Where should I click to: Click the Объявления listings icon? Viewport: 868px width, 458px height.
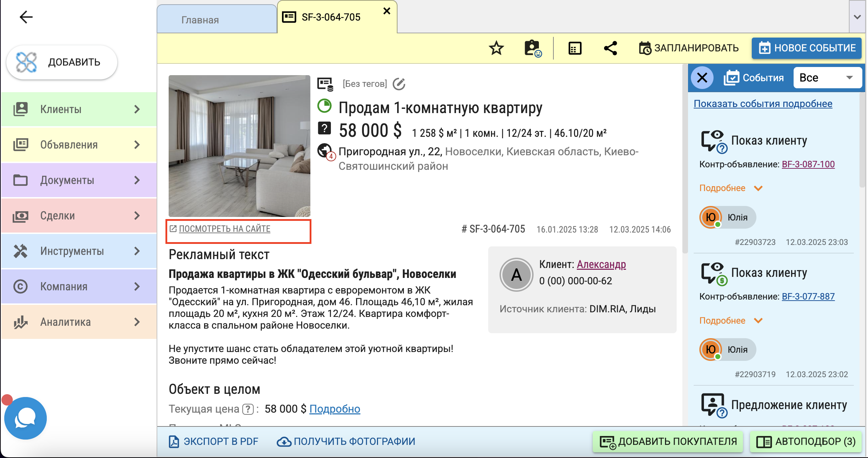[21, 145]
